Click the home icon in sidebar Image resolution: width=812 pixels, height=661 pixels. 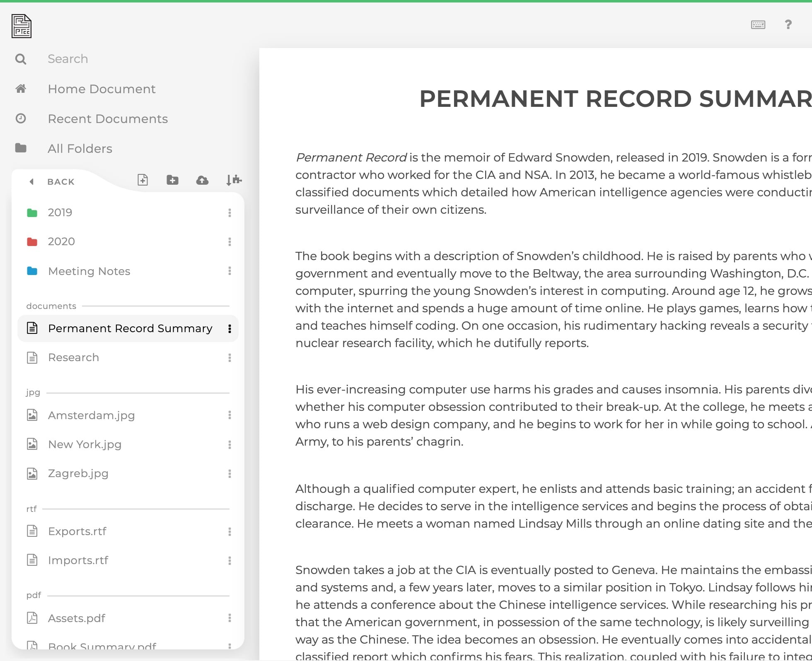click(21, 89)
